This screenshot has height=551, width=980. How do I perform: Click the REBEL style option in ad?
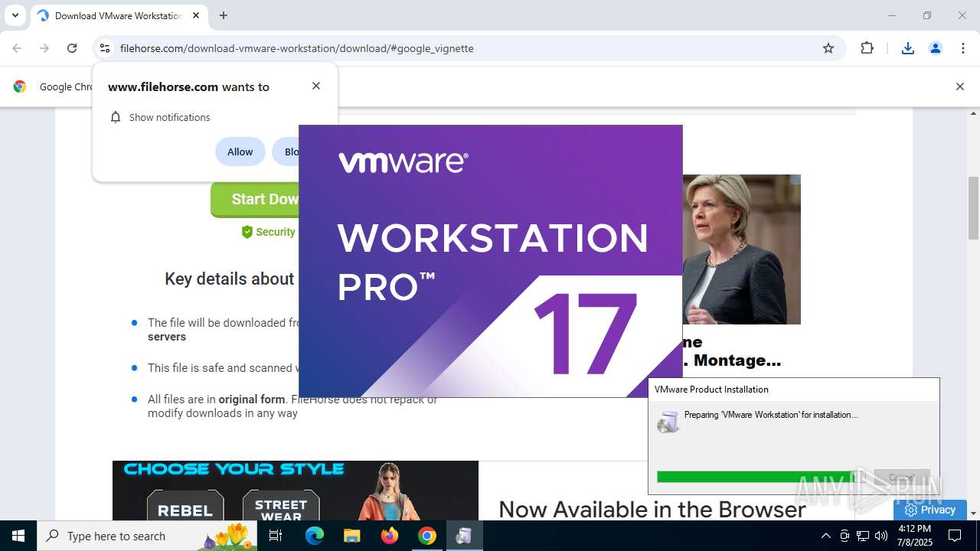(x=185, y=505)
